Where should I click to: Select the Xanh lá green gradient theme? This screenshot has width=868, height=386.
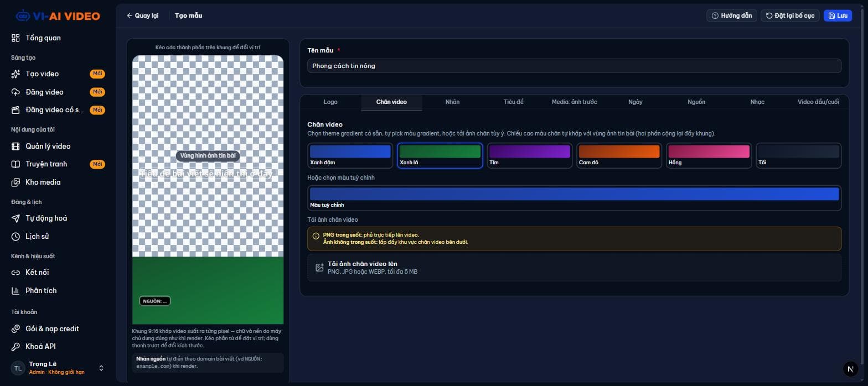pyautogui.click(x=440, y=155)
